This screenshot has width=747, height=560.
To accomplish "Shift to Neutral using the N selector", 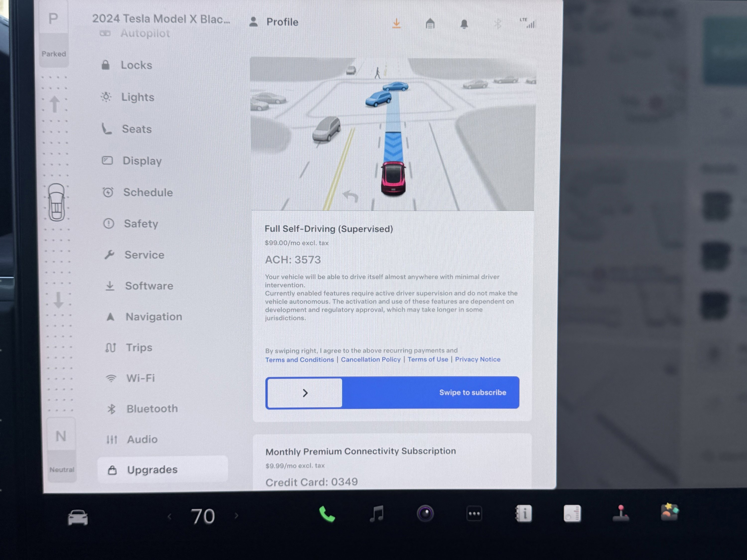I will pos(61,436).
